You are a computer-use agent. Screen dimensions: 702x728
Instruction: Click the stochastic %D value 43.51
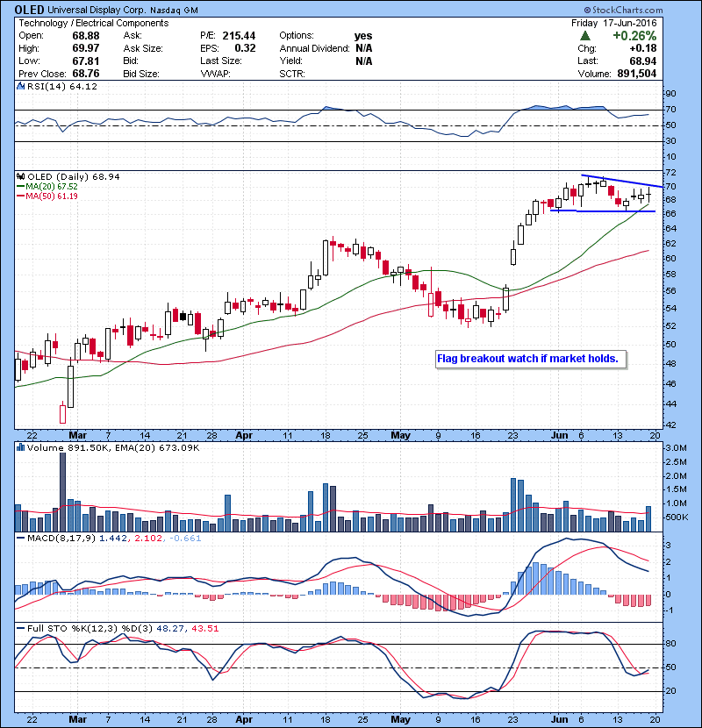click(204, 629)
